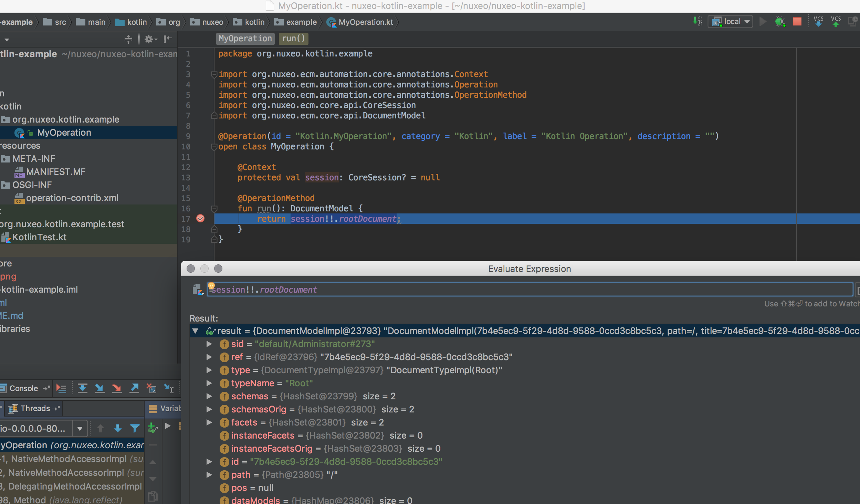The image size is (860, 504).
Task: Click the VCS Commit Changes icon
Action: [x=836, y=22]
